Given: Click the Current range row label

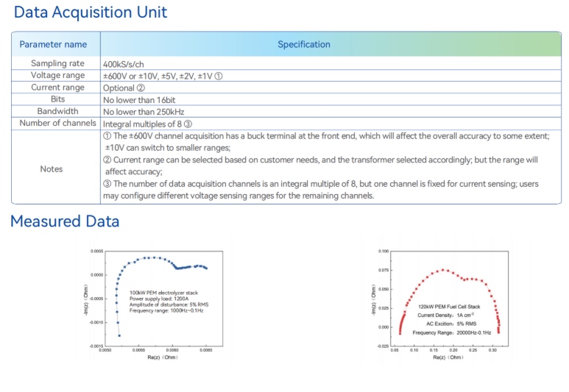Looking at the screenshot, I should (57, 88).
